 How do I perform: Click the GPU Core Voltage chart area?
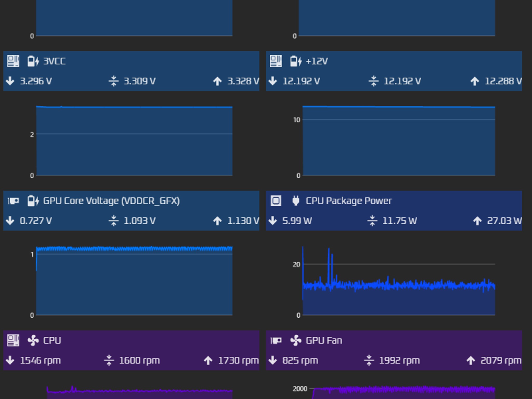134,281
